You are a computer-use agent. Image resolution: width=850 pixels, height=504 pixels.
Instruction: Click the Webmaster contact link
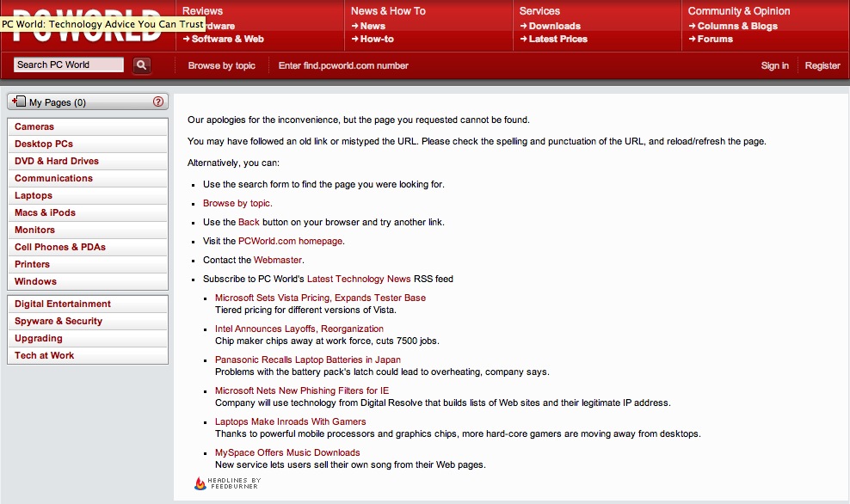278,260
